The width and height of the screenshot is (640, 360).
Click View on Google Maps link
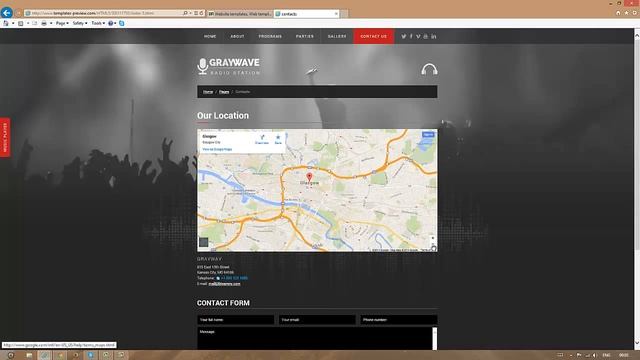(217, 149)
